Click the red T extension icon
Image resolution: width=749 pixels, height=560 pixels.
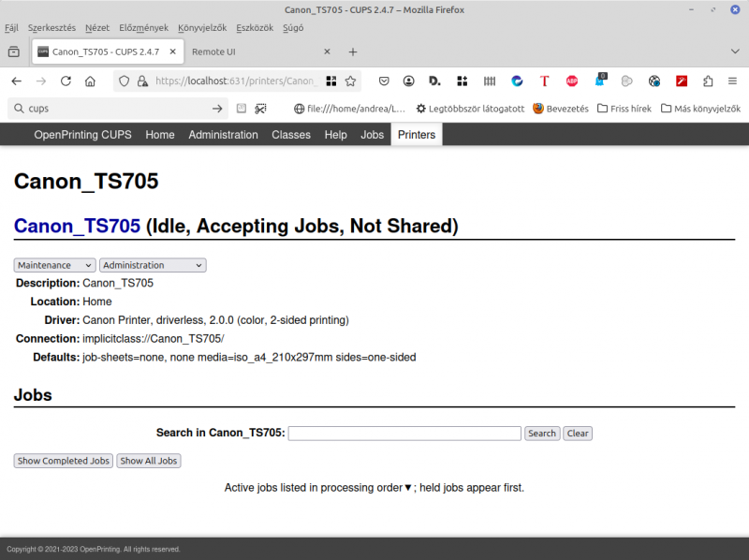[x=544, y=81]
